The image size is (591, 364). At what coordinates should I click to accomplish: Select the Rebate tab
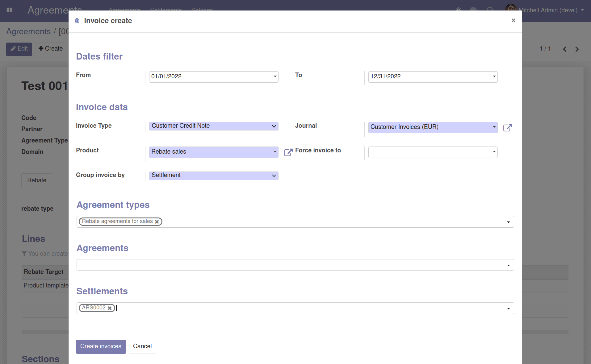[37, 180]
